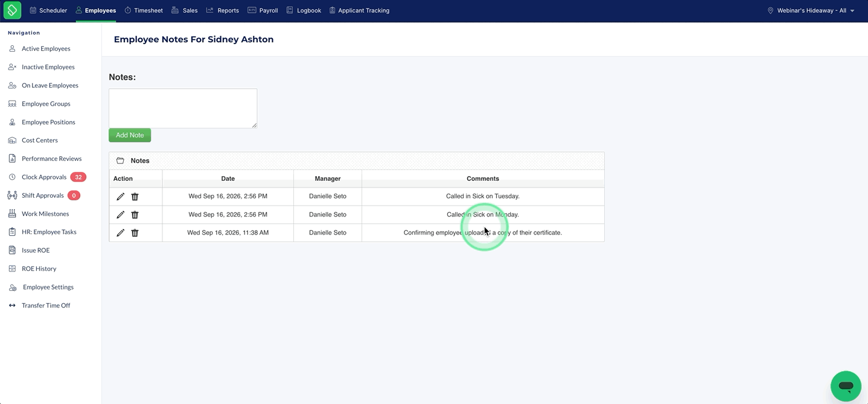Click the Notes panel folder icon
This screenshot has height=404, width=868.
click(120, 160)
